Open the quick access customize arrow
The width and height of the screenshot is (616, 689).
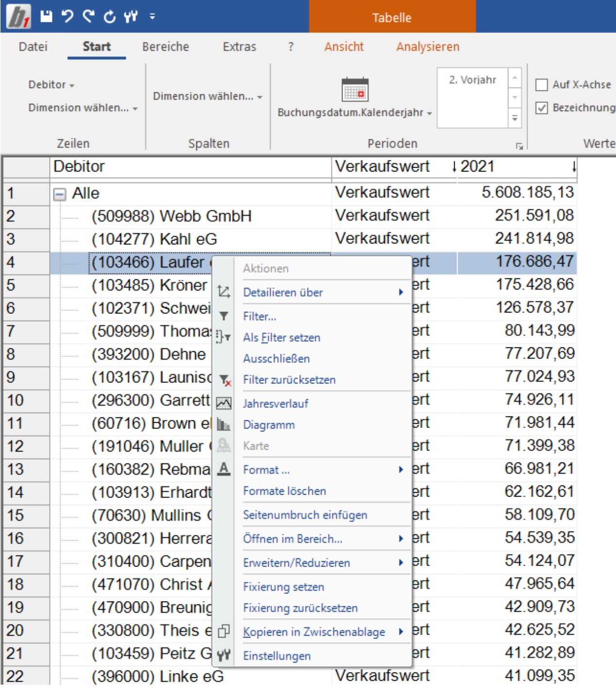pos(153,17)
